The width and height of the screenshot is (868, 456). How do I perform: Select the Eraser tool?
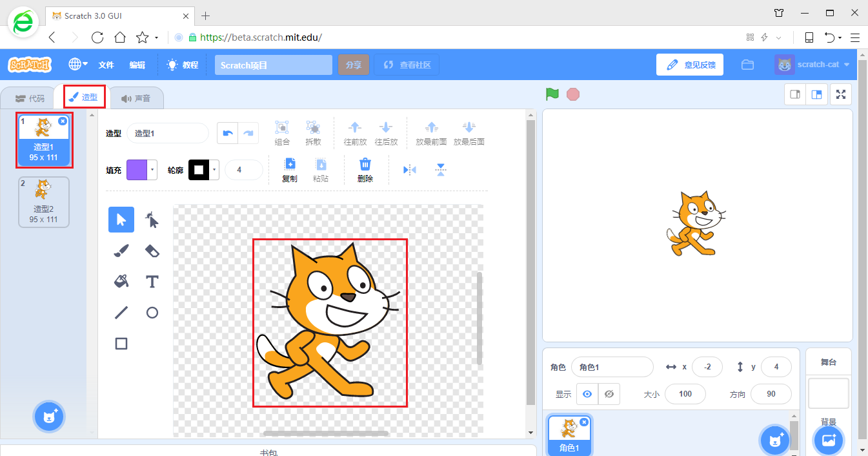(152, 251)
